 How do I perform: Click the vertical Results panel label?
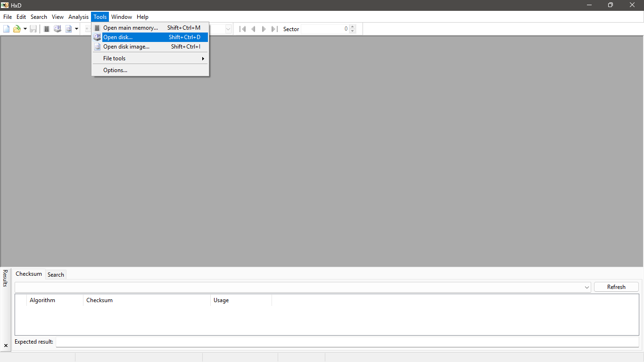point(5,278)
